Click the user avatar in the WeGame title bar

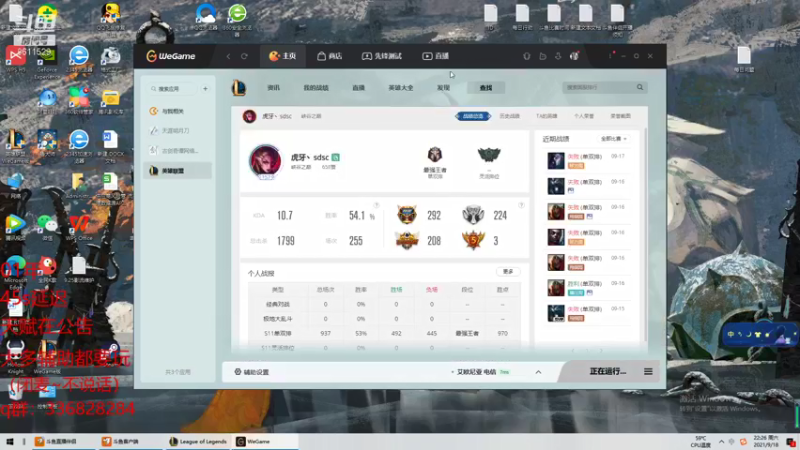coord(574,56)
